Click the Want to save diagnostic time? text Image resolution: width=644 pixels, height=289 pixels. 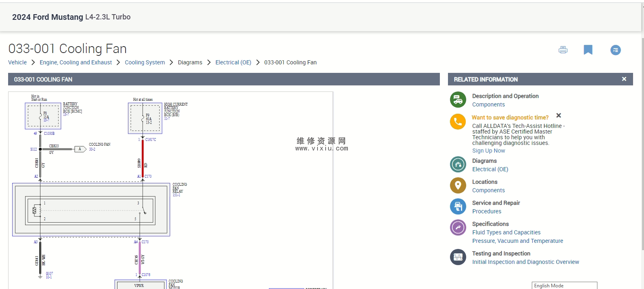click(x=510, y=117)
